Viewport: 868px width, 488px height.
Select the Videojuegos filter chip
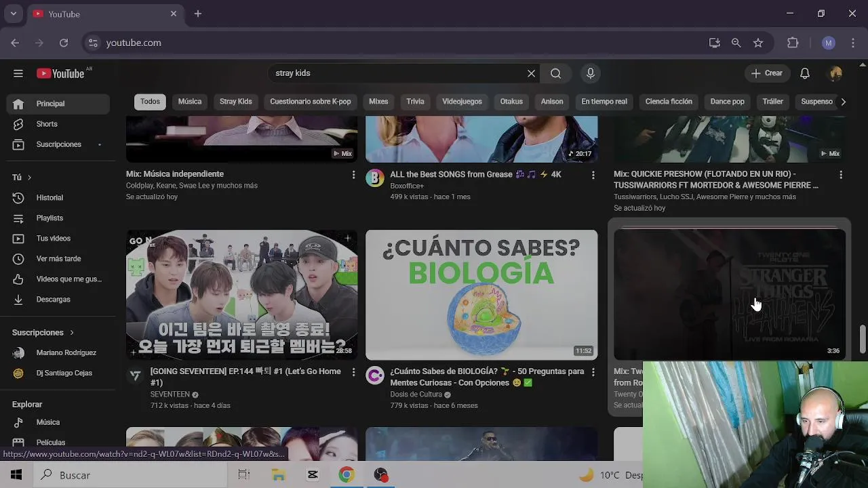(x=462, y=102)
